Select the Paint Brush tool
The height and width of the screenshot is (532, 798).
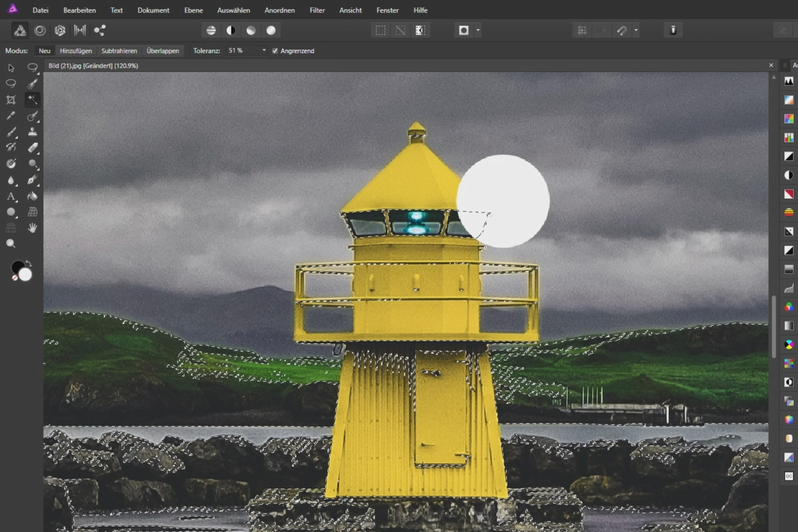(11, 132)
